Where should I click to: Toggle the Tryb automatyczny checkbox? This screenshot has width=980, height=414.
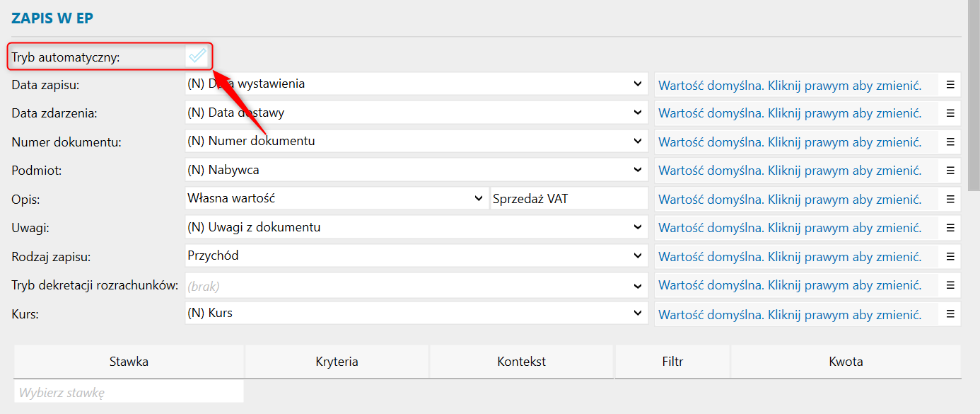(197, 56)
